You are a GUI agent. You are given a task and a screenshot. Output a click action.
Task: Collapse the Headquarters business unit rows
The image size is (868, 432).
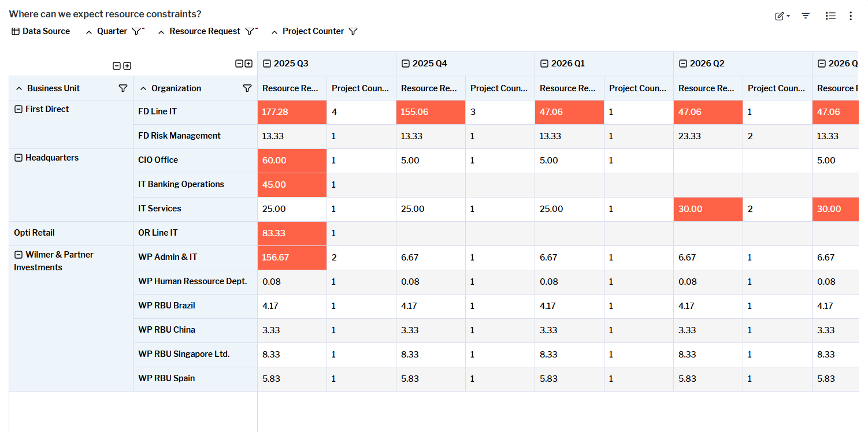(18, 158)
